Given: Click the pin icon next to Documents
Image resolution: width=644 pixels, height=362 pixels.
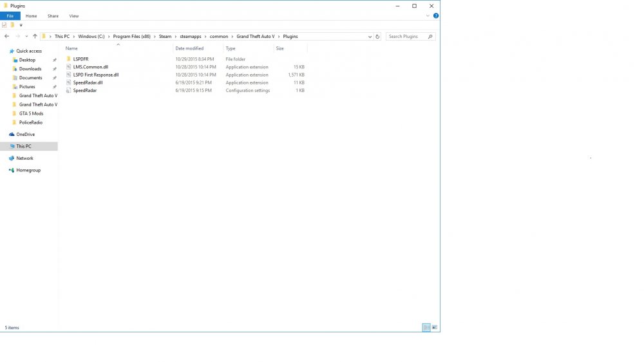Looking at the screenshot, I should [55, 78].
